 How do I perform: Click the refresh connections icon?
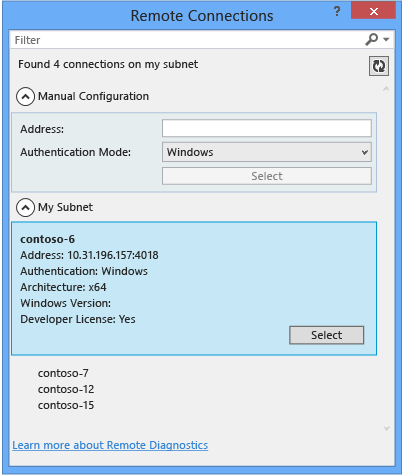(379, 66)
